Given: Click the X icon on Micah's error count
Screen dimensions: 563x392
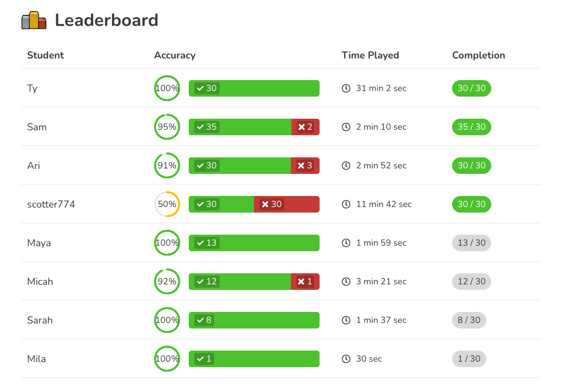Looking at the screenshot, I should 301,281.
